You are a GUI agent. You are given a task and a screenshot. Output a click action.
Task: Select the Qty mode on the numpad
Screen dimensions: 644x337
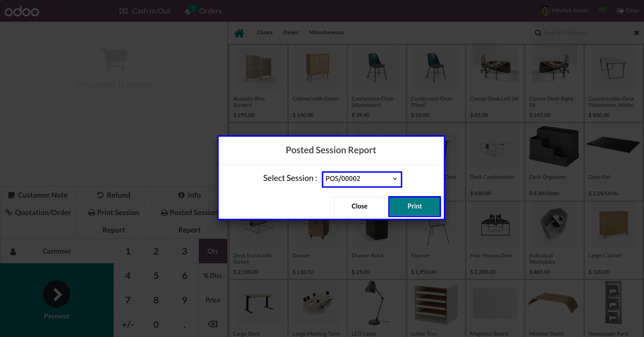213,251
